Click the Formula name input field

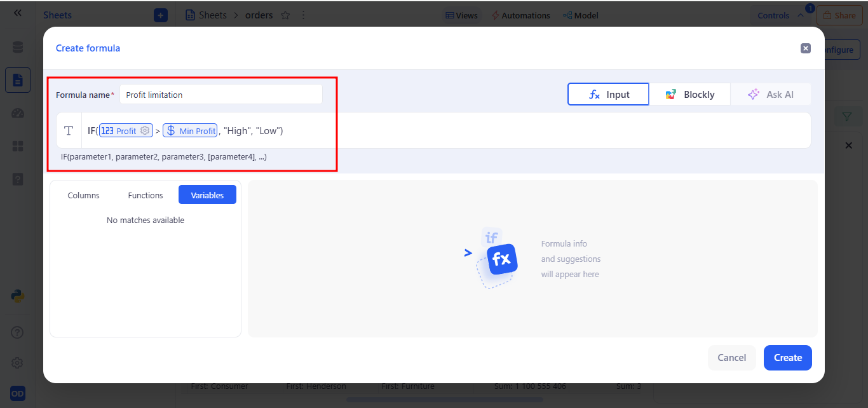(x=220, y=95)
